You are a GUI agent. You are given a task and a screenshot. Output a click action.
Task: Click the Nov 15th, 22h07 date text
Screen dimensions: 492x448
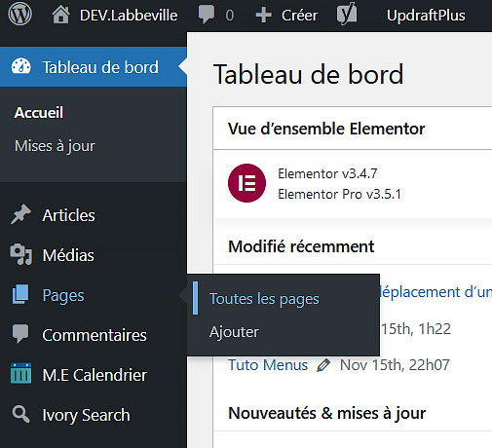(x=395, y=365)
